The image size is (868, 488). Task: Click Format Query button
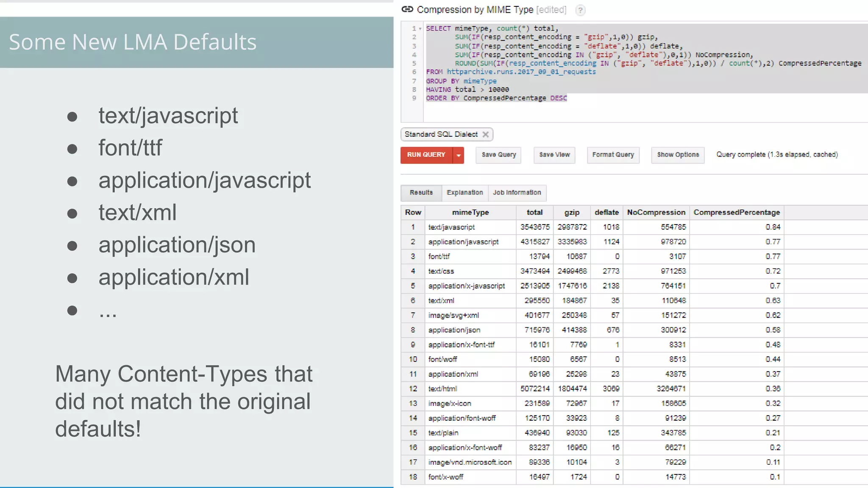[x=613, y=155]
